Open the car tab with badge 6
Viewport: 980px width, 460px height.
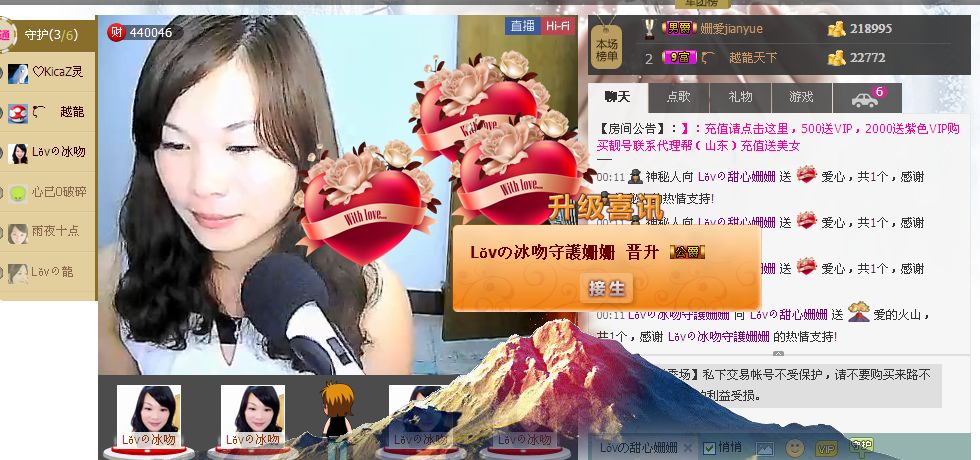pos(867,98)
